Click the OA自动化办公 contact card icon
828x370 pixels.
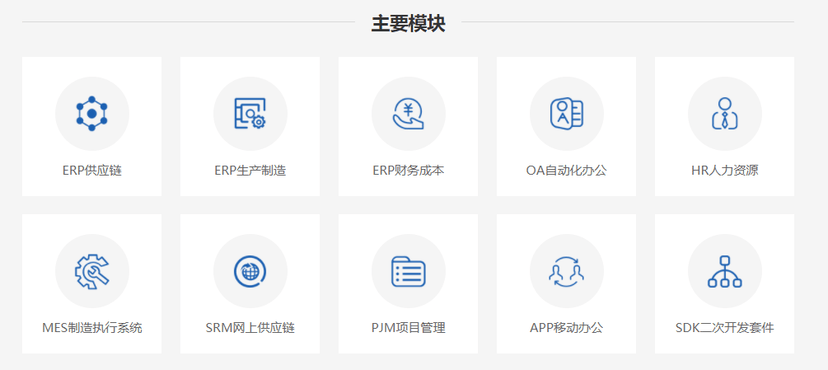click(566, 113)
